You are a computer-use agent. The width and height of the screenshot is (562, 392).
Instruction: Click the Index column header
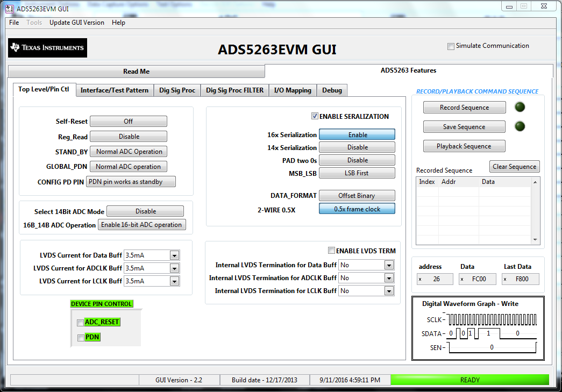point(427,182)
